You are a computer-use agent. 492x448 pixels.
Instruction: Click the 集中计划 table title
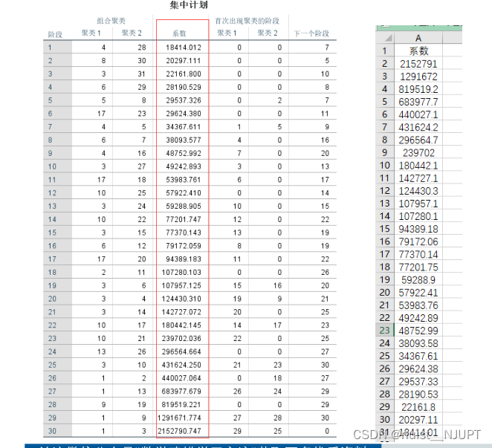(189, 4)
